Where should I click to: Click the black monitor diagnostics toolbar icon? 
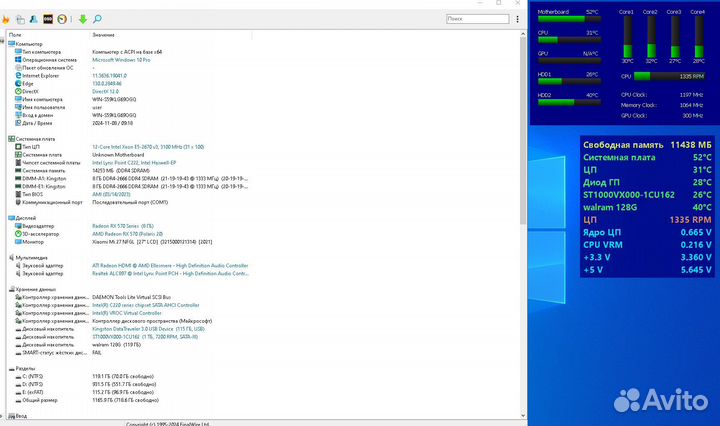[x=49, y=18]
